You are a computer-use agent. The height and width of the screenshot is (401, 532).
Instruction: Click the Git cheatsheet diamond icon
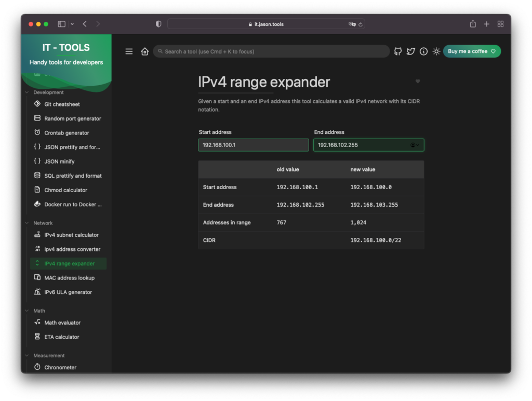[x=37, y=103]
